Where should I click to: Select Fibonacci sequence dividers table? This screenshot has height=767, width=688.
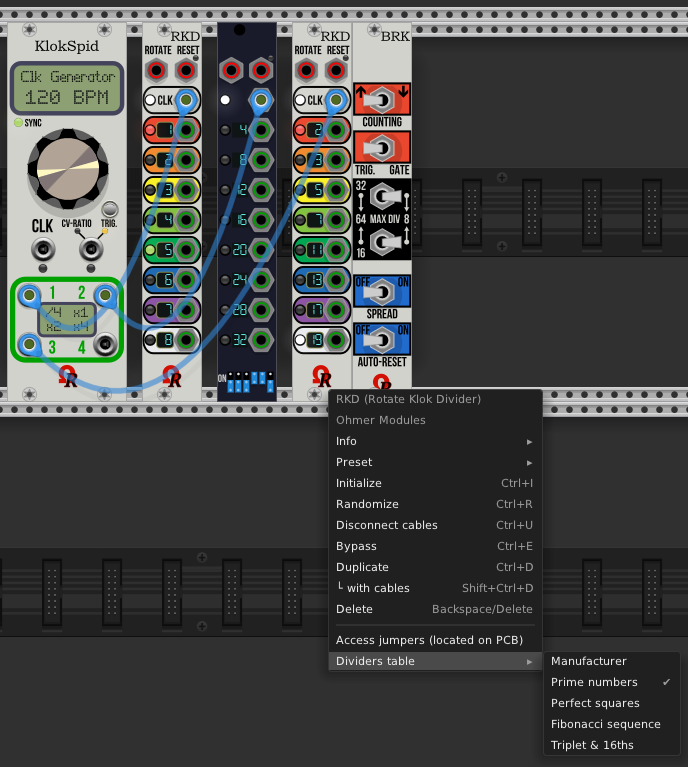click(612, 724)
